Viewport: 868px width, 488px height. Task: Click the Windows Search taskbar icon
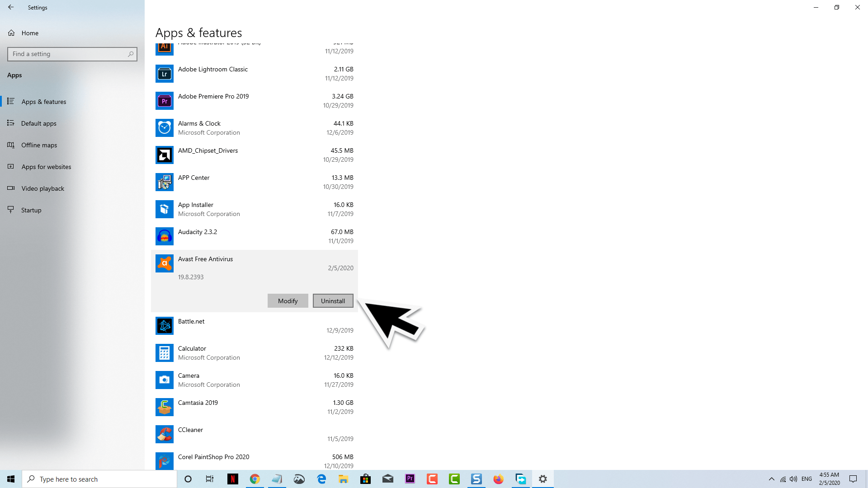point(30,479)
